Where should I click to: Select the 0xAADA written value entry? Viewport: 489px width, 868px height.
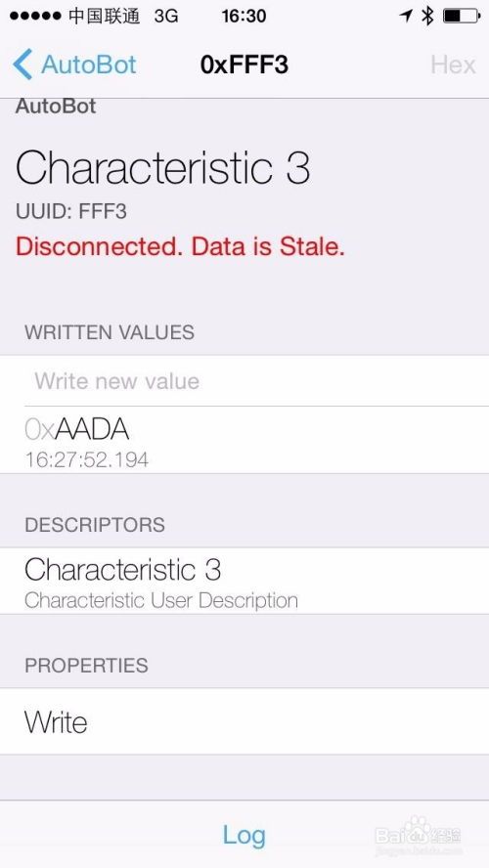244,440
